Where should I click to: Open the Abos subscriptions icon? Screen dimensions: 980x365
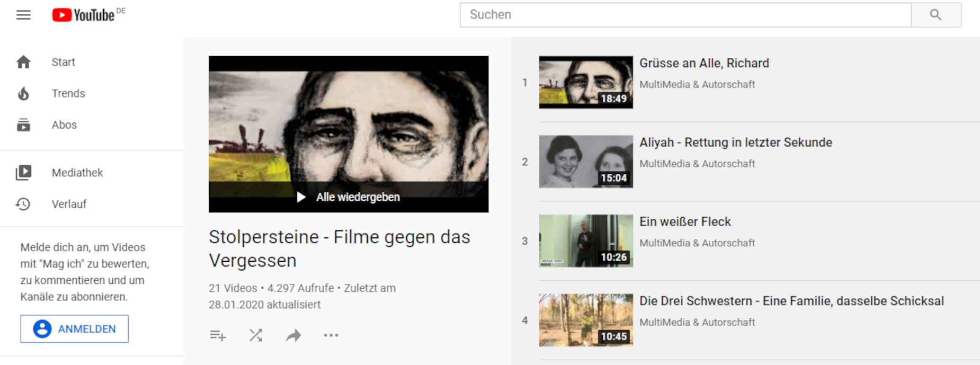[x=23, y=125]
